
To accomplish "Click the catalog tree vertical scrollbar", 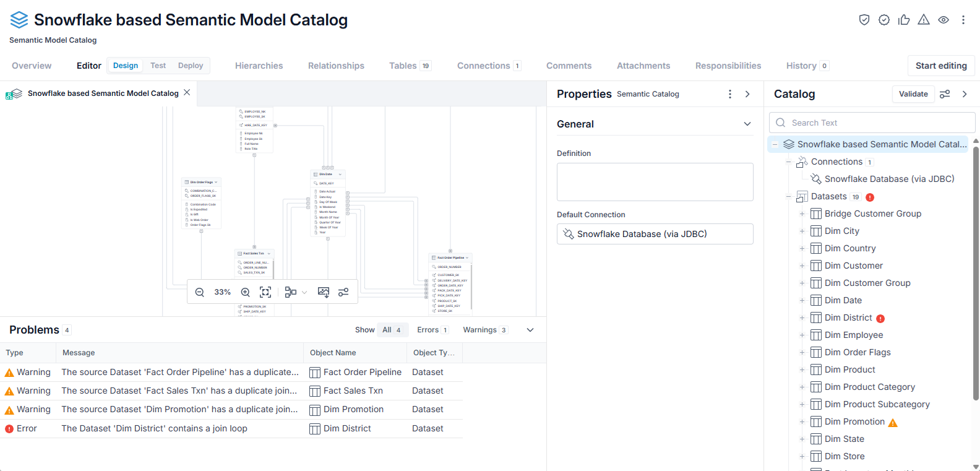I will (976, 272).
